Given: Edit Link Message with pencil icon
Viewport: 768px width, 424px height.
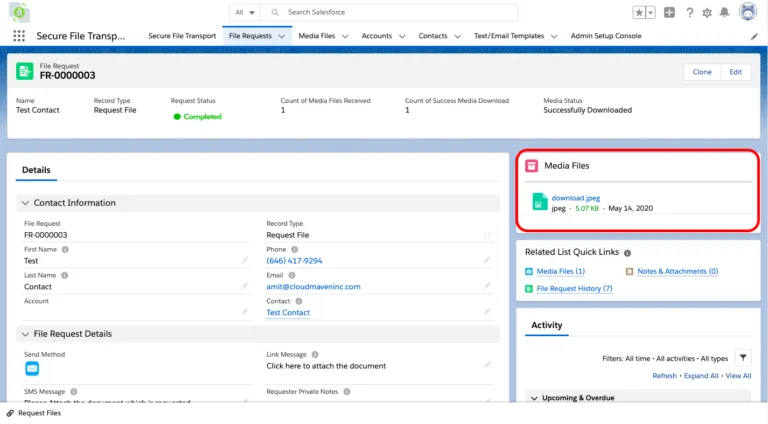Looking at the screenshot, I should coord(487,365).
